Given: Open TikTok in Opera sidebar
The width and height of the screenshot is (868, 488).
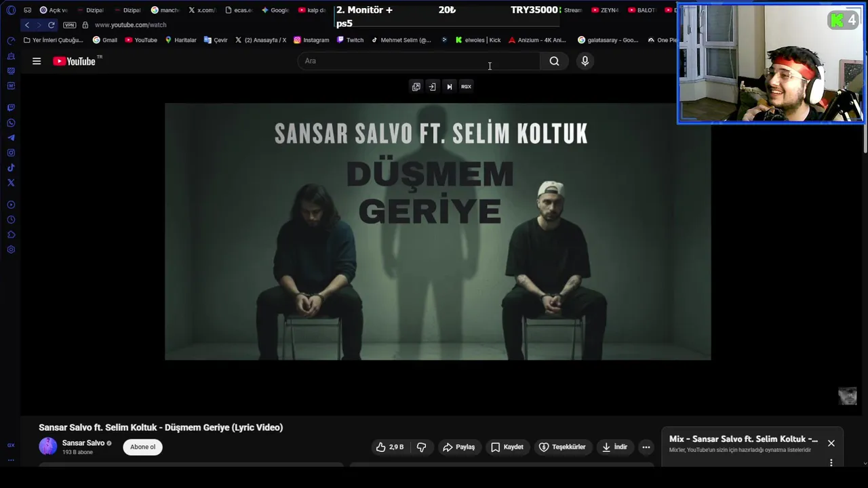Looking at the screenshot, I should [x=11, y=167].
